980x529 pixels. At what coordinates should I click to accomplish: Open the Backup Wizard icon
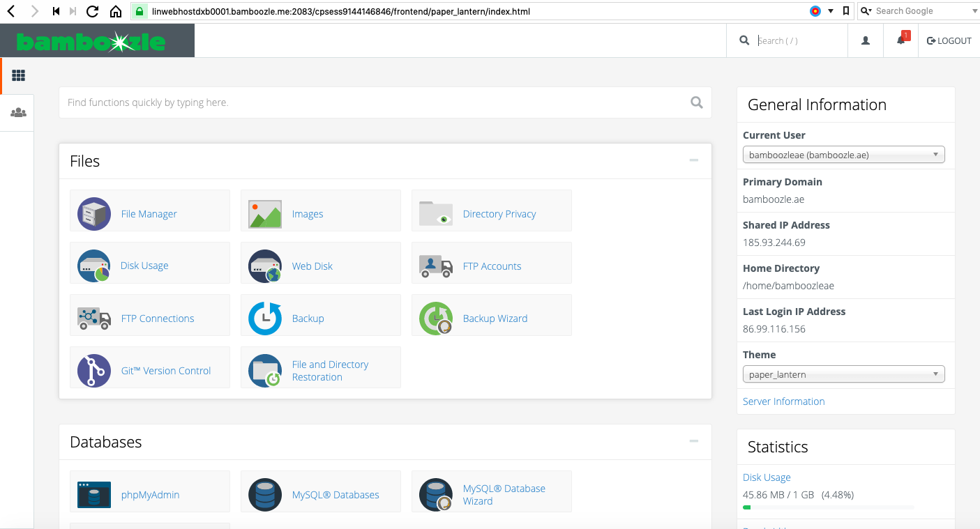[x=436, y=319]
